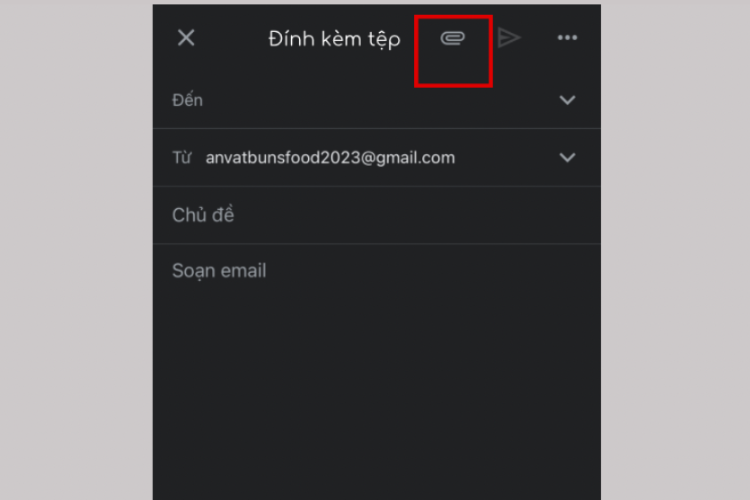Image resolution: width=750 pixels, height=500 pixels.
Task: Click the Đến recipient input field
Action: 377,100
